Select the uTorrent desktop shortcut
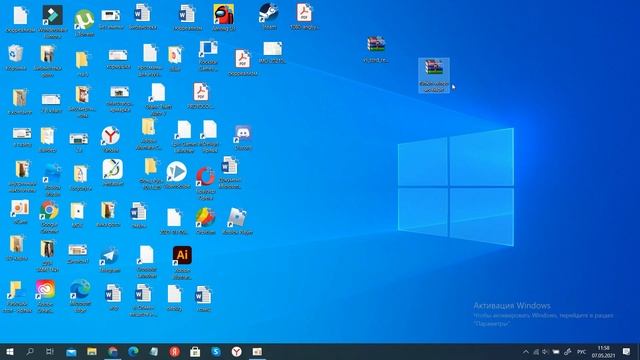 [x=84, y=23]
